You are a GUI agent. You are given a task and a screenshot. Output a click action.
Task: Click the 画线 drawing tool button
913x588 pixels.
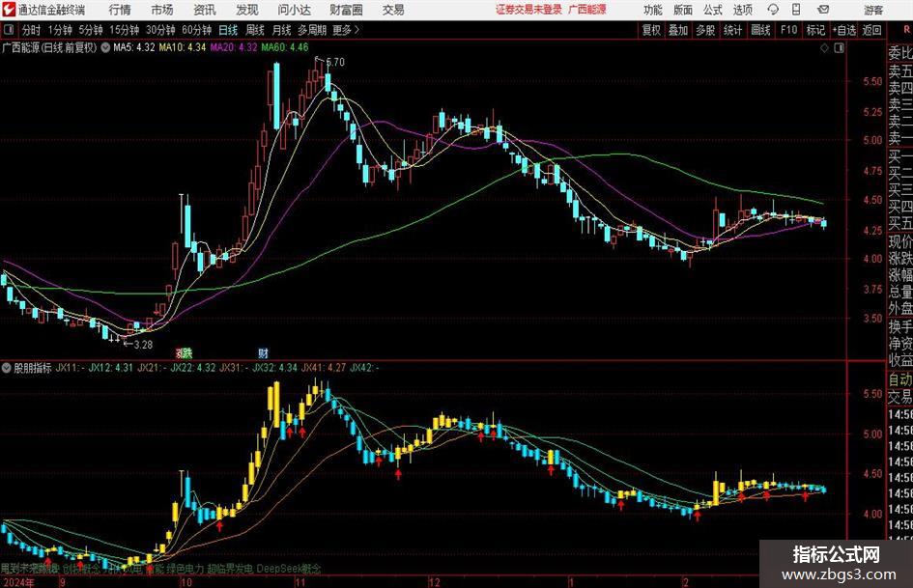[761, 30]
